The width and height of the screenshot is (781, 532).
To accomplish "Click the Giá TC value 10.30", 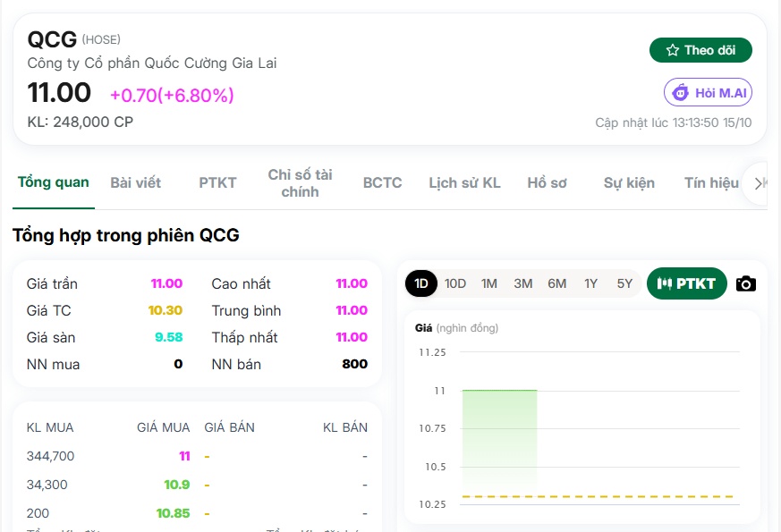I will pos(166,310).
